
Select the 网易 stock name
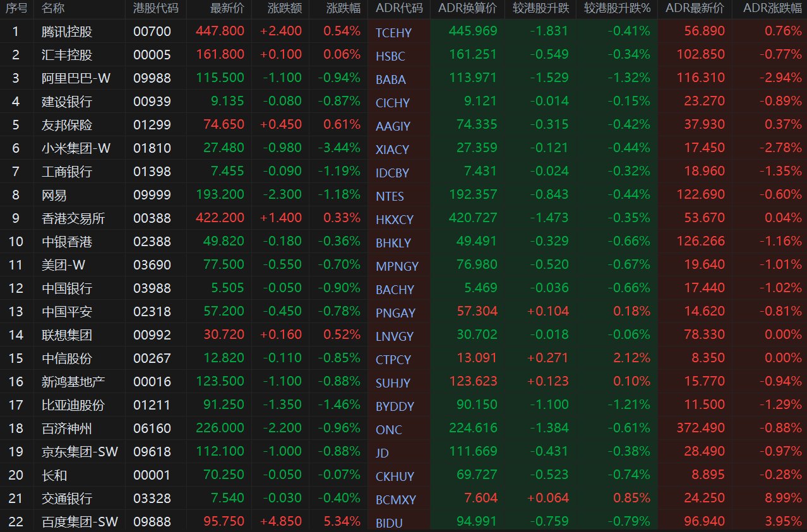click(x=54, y=195)
